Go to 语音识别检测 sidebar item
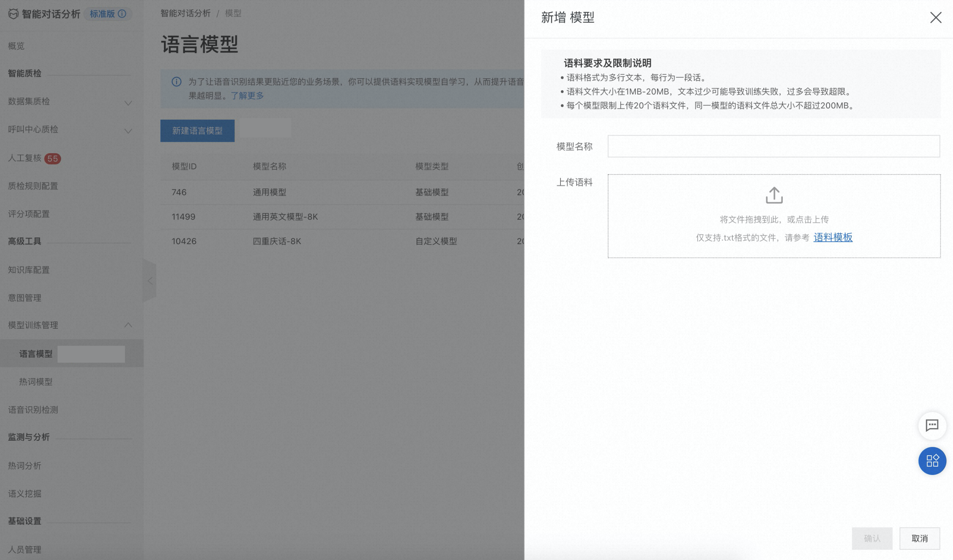 (x=33, y=410)
